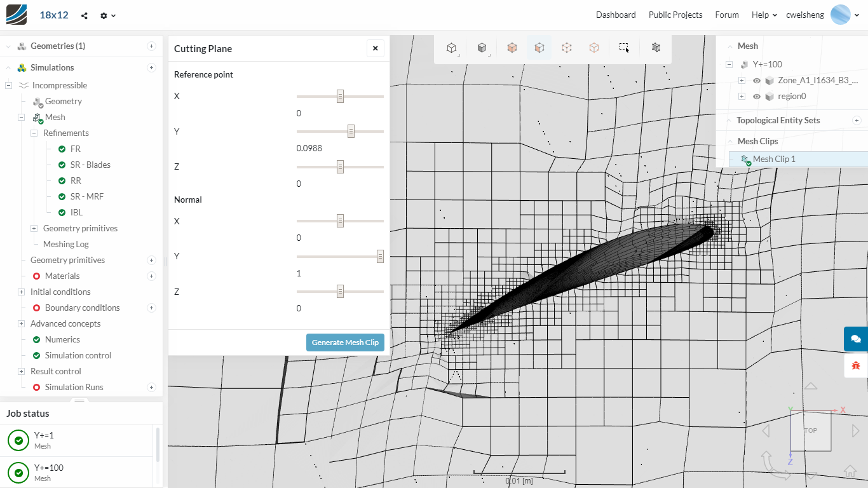Reset view with the home icon
This screenshot has width=868, height=488.
tap(850, 471)
